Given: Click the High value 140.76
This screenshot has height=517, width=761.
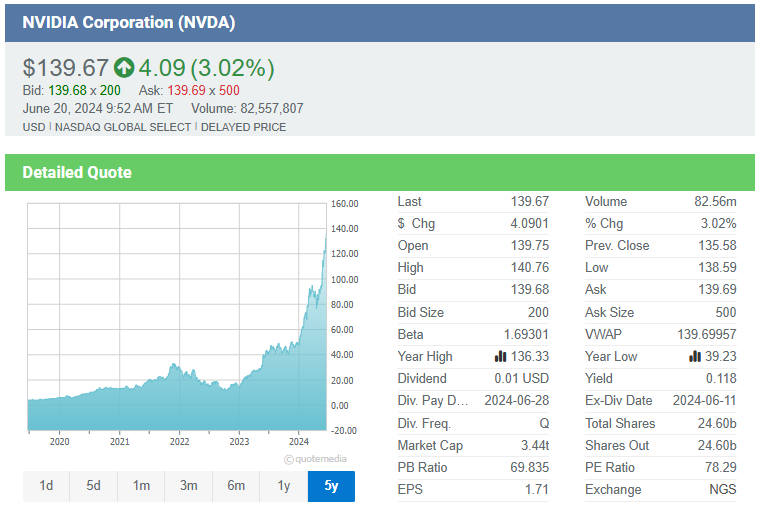Looking at the screenshot, I should [x=529, y=267].
